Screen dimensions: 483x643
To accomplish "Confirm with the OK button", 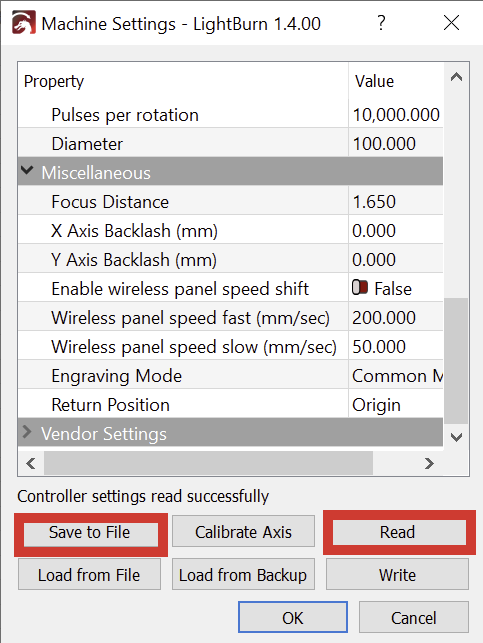I will pyautogui.click(x=293, y=618).
